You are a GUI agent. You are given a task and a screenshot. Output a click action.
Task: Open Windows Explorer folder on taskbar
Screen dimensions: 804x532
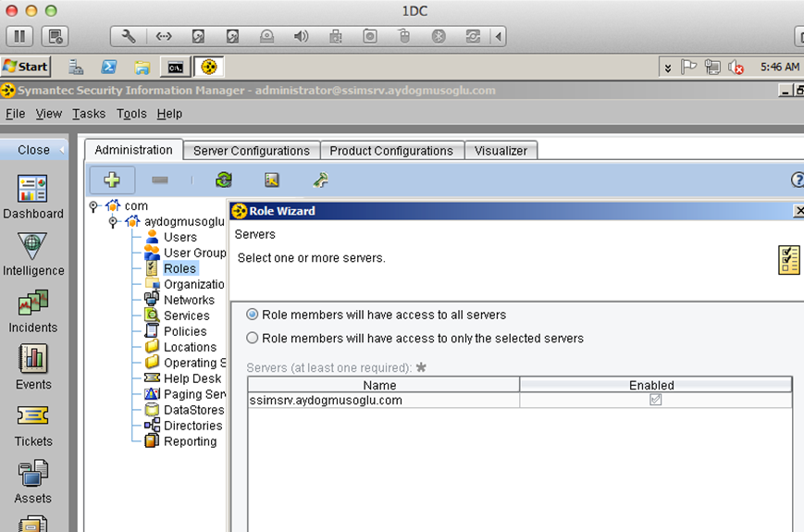[x=142, y=68]
